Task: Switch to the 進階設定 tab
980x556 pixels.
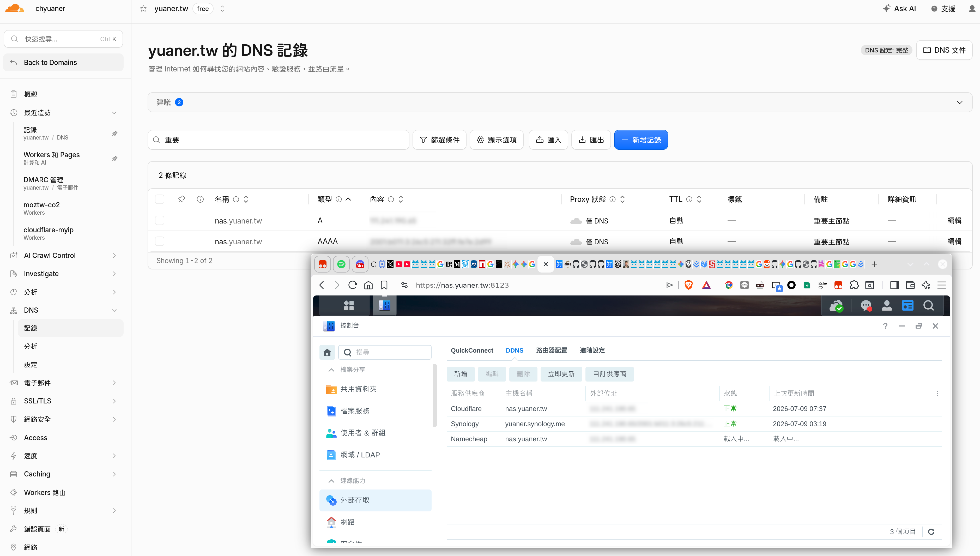Action: (592, 350)
